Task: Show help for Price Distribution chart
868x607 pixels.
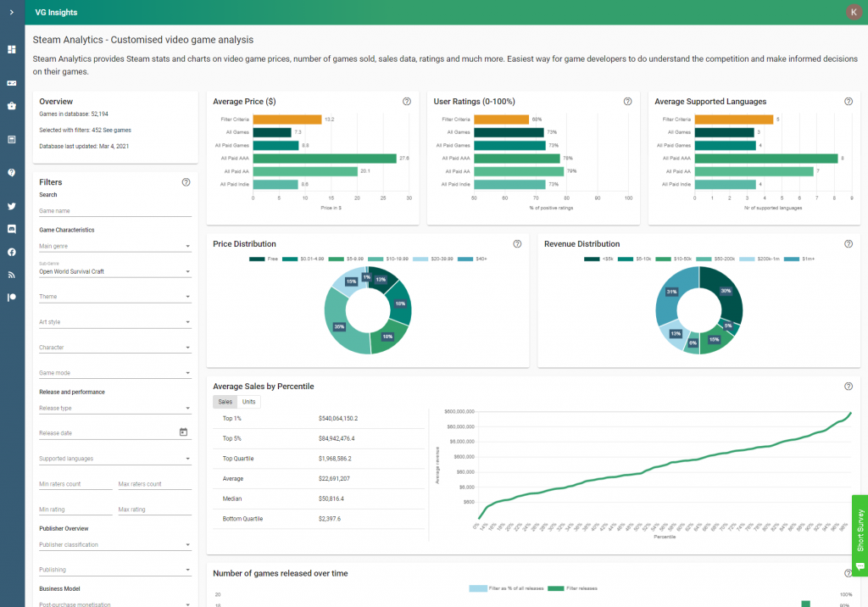Action: click(517, 243)
